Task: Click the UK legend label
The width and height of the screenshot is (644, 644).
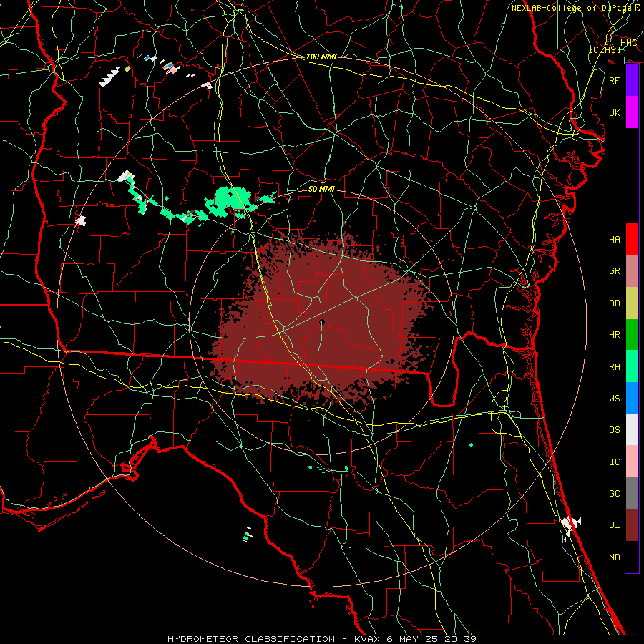Action: [615, 112]
